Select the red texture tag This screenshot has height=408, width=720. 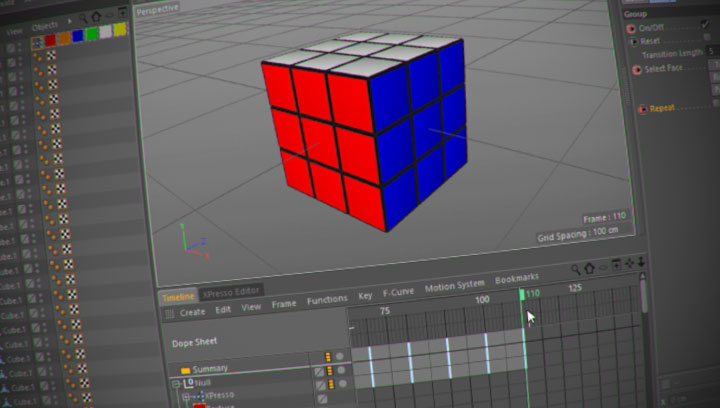(x=50, y=40)
